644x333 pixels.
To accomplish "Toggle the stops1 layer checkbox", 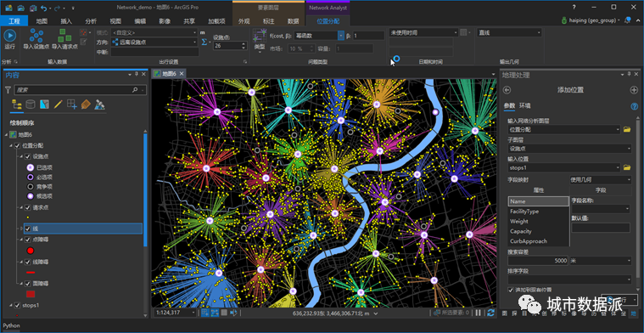I will click(17, 306).
